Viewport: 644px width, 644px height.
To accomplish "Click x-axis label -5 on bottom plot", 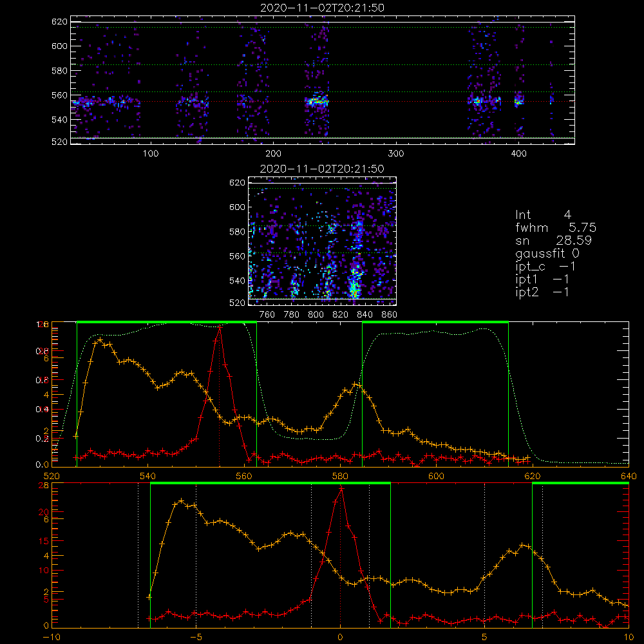I will (196, 638).
